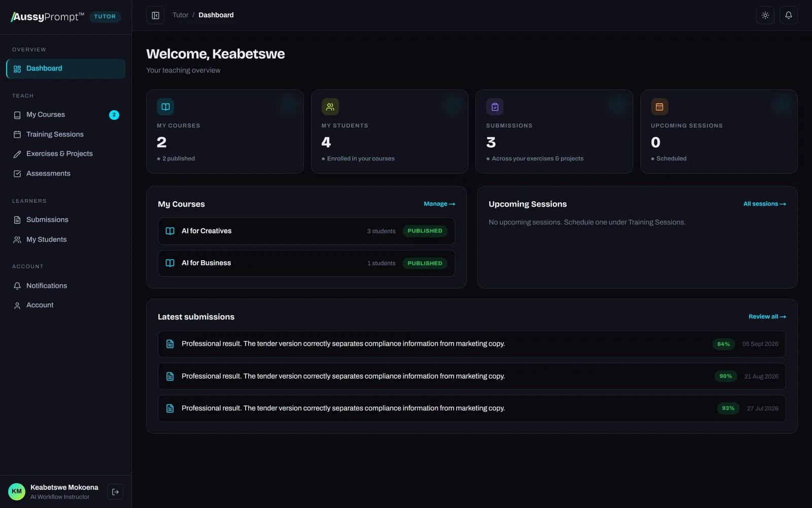The image size is (812, 508).
Task: Toggle the light/dark theme sun icon
Action: click(765, 15)
